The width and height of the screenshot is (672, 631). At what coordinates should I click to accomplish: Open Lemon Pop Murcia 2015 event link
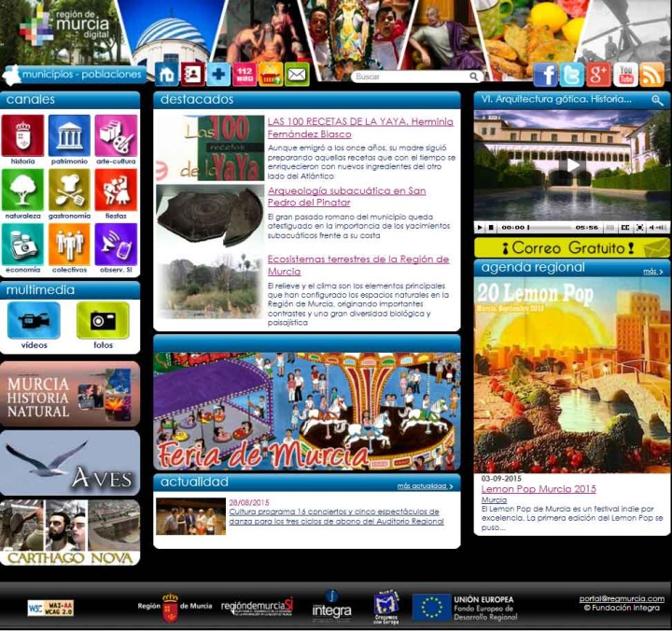coord(539,489)
